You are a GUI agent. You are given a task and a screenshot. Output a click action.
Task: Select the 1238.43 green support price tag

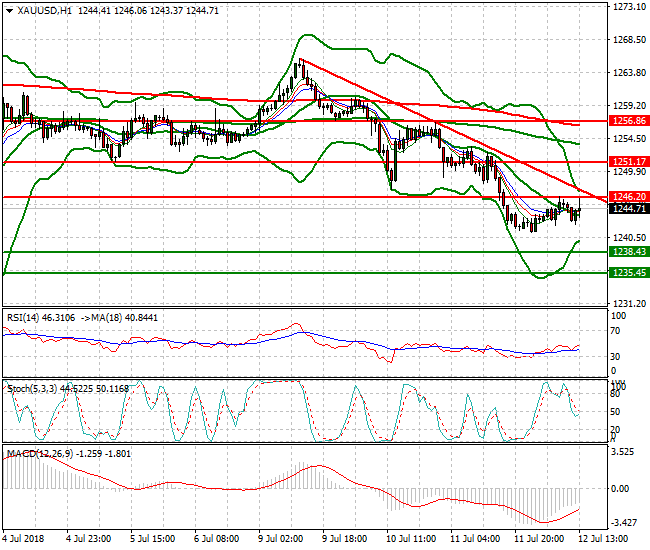click(628, 252)
